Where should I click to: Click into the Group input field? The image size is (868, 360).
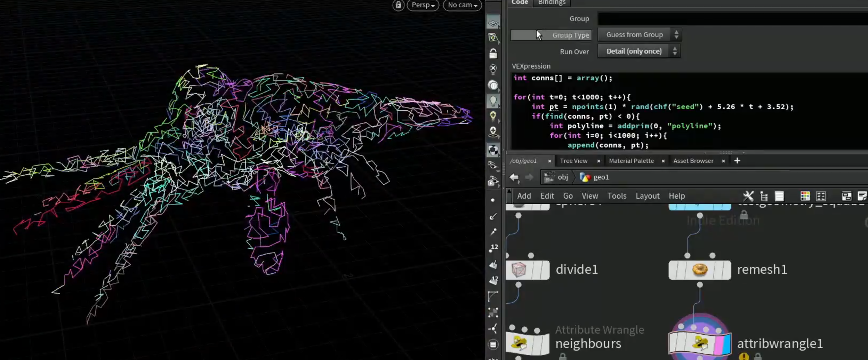click(x=733, y=19)
